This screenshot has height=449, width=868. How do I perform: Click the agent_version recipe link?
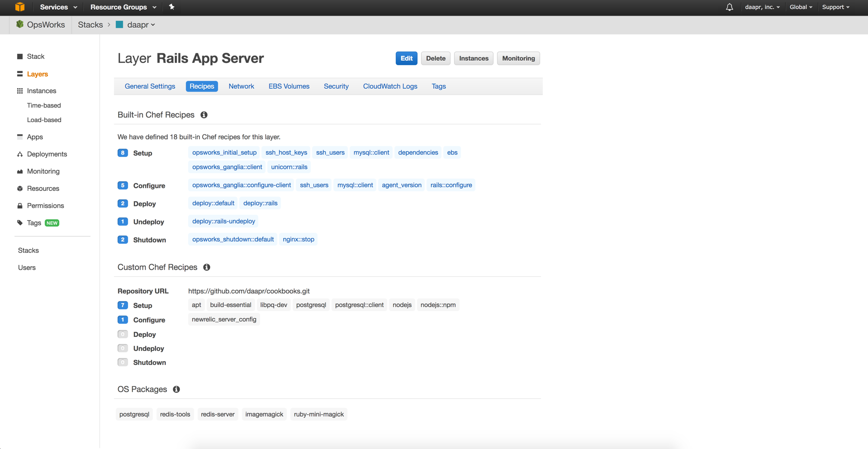click(401, 185)
